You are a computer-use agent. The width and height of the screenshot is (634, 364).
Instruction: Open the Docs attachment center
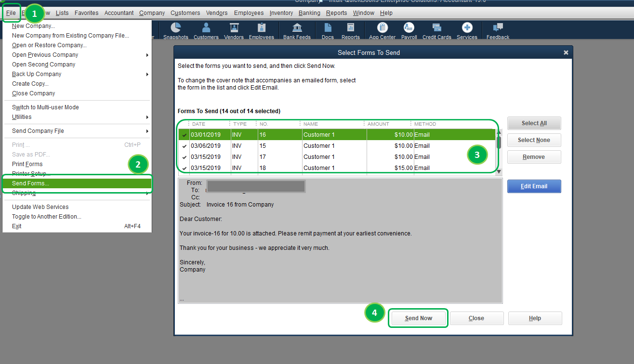327,30
